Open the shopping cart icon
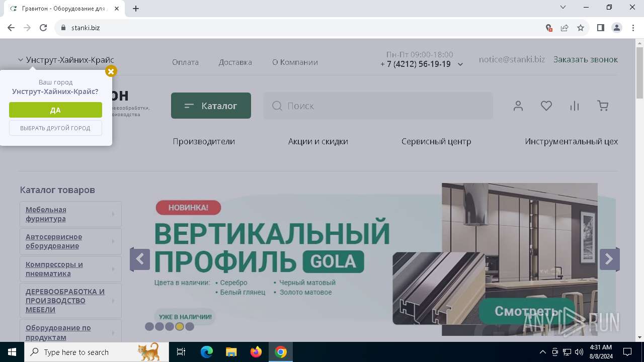This screenshot has height=362, width=644. point(603,106)
